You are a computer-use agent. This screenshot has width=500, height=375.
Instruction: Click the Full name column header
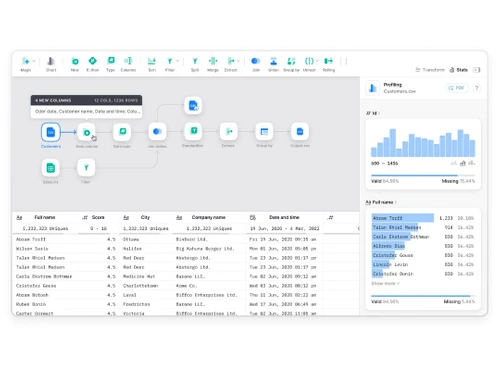coord(45,217)
